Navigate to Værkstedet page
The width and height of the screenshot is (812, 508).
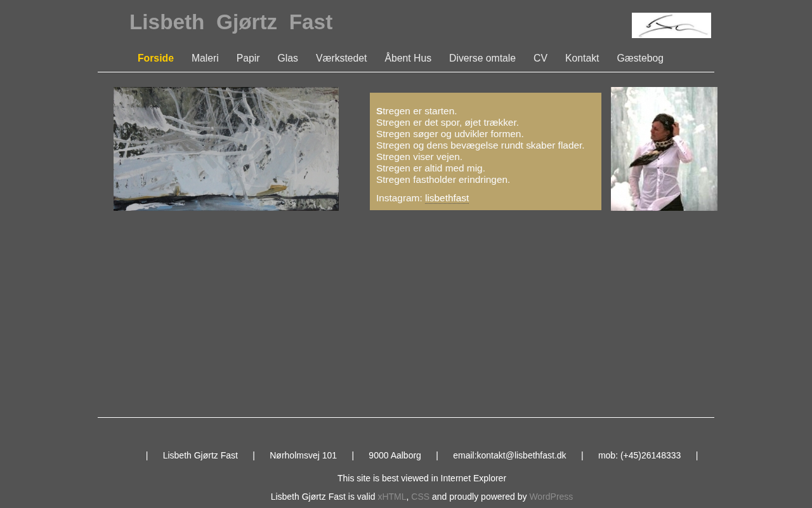[341, 58]
